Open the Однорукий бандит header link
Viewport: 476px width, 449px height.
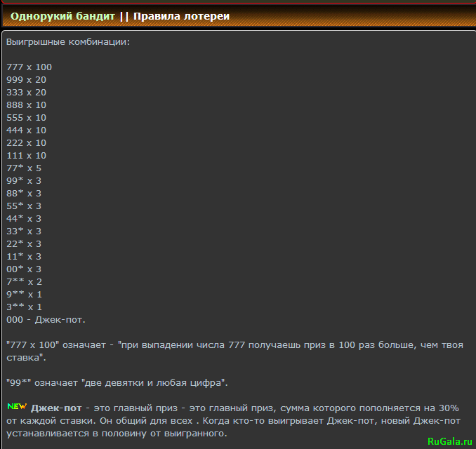pos(62,16)
